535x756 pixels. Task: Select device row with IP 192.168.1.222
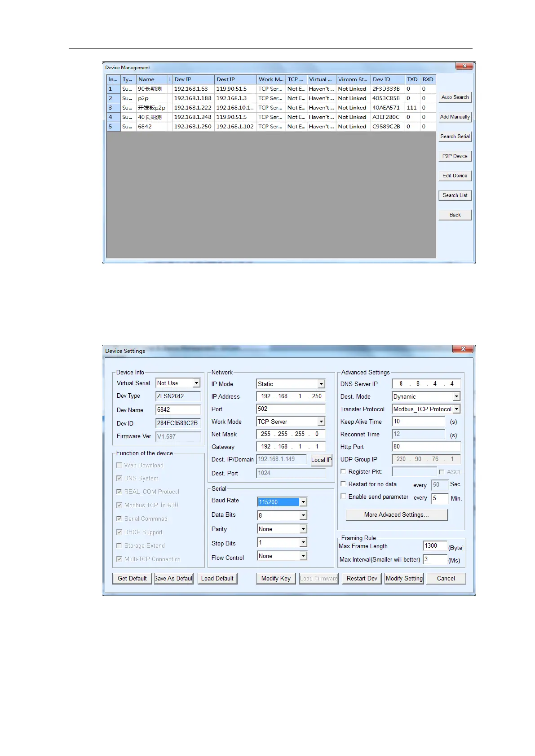271,108
